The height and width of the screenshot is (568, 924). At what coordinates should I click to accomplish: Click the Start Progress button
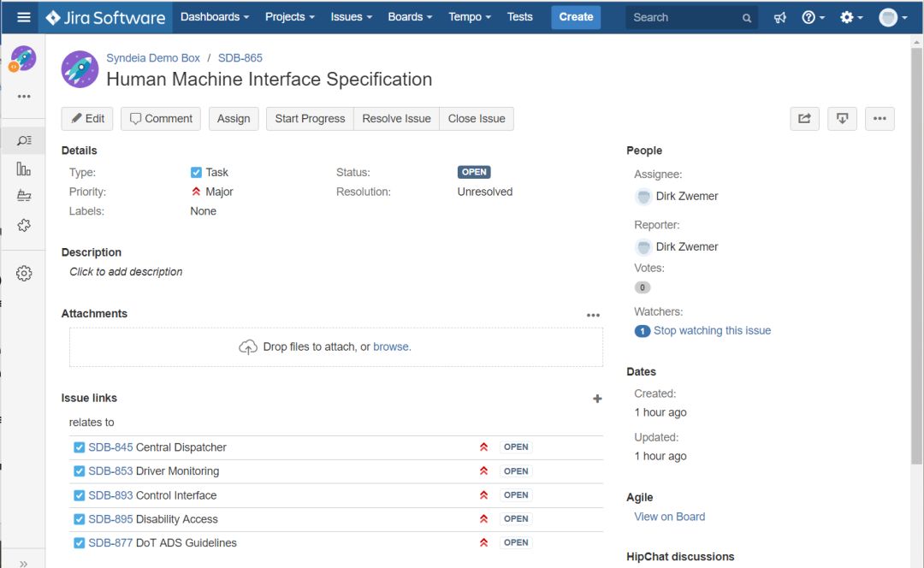coord(310,119)
